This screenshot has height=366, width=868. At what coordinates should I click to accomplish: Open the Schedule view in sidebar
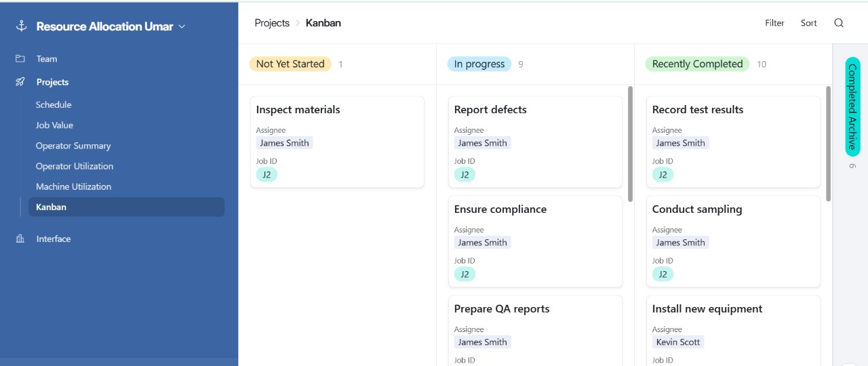[54, 105]
